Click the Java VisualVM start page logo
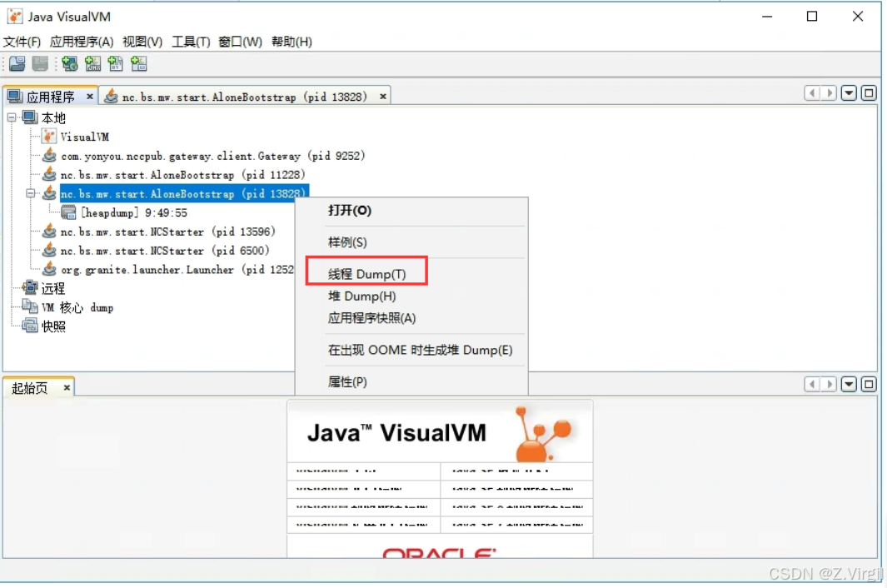This screenshot has width=887, height=588. (x=440, y=432)
